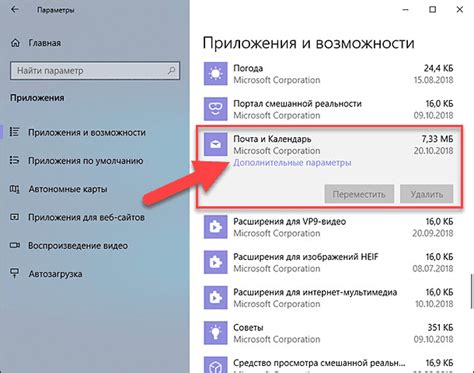The image size is (474, 373).
Task: Click the 7,33 МБ size value
Action: (437, 139)
